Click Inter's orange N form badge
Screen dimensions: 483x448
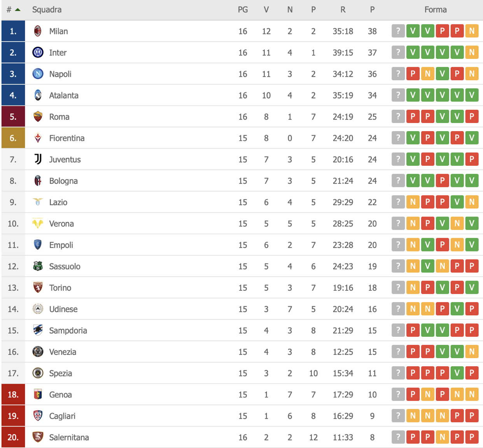[x=472, y=53]
